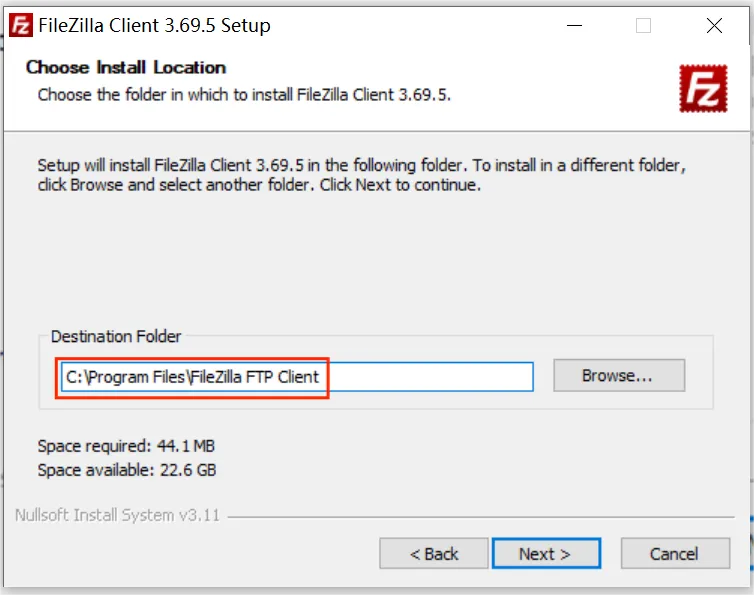The image size is (754, 595).
Task: Minimize the FileZilla Setup window
Action: (573, 26)
